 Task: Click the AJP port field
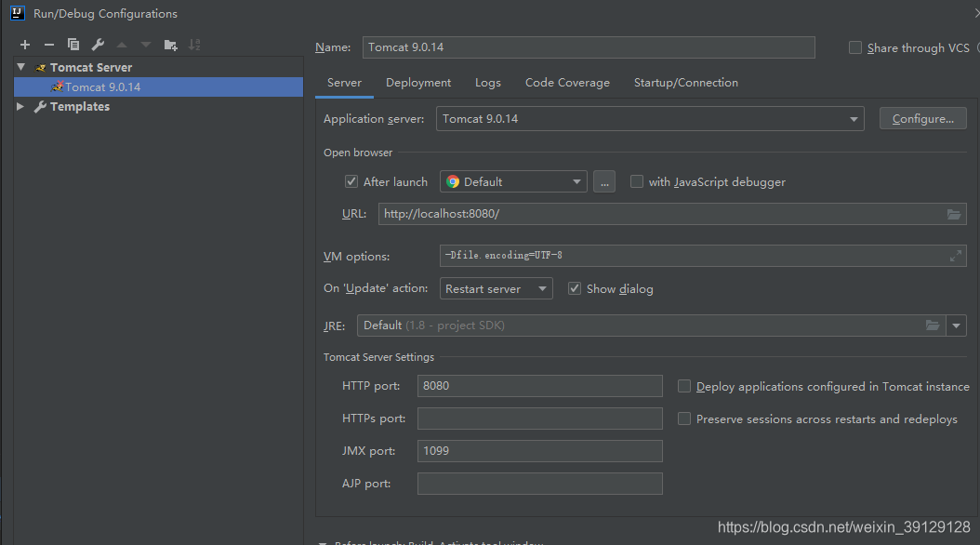tap(540, 484)
